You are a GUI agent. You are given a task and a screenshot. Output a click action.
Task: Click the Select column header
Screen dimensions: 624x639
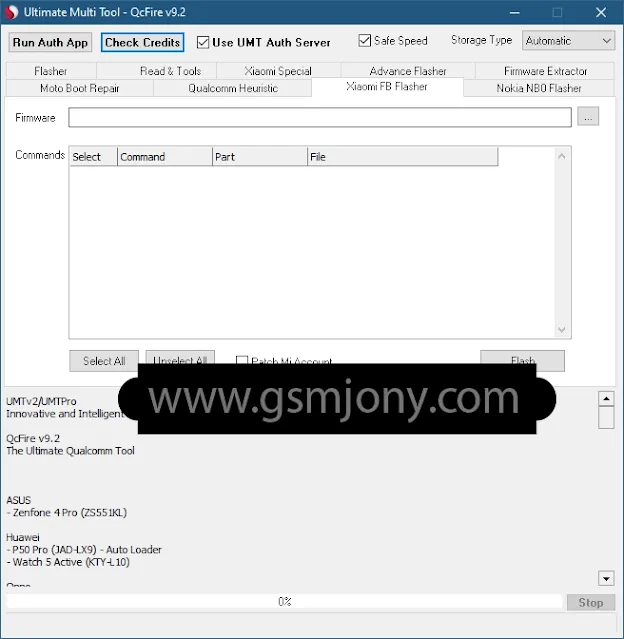(93, 157)
